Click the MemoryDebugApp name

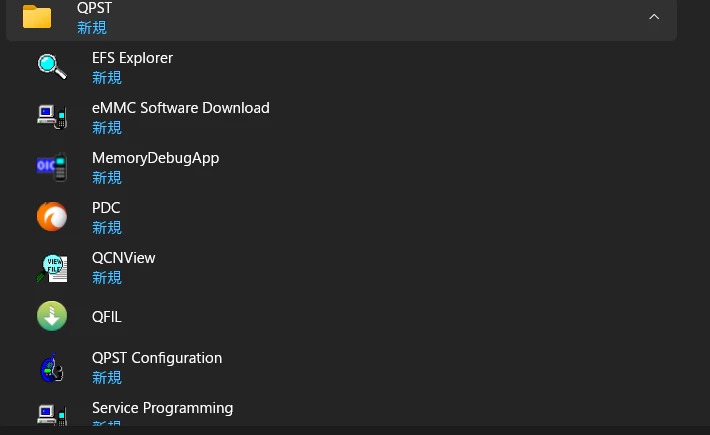click(155, 158)
